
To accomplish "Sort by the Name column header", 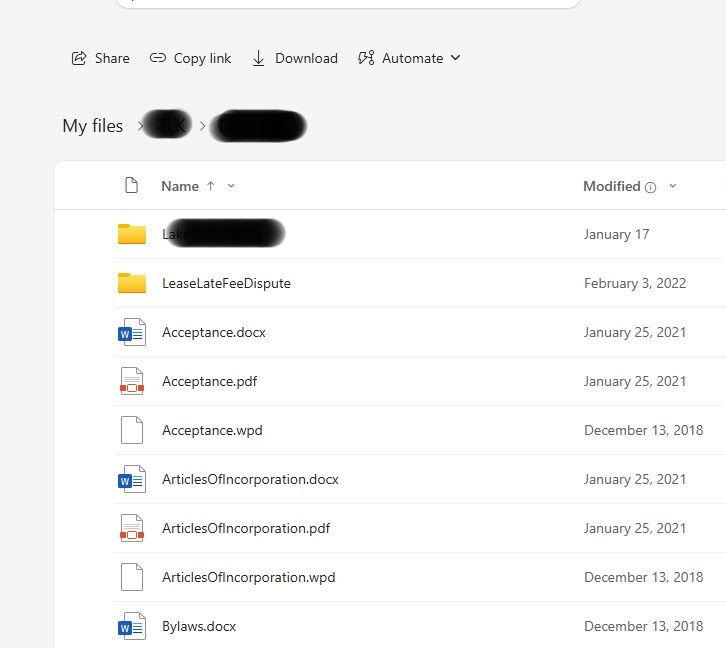I will click(180, 186).
